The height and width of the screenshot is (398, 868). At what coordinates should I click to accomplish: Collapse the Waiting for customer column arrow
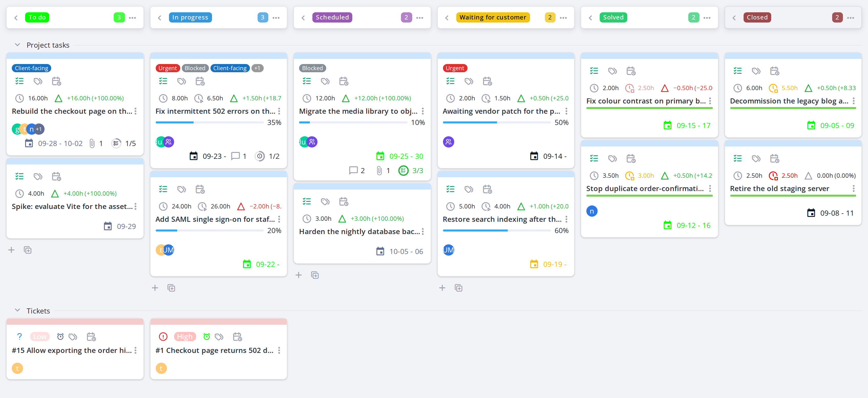pyautogui.click(x=447, y=18)
